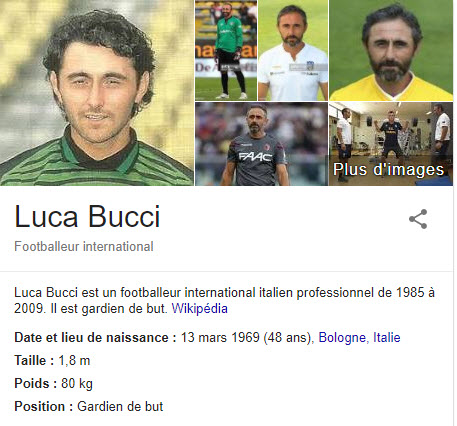Click the Date et lieu de naissance label
This screenshot has width=457, height=426.
[95, 338]
